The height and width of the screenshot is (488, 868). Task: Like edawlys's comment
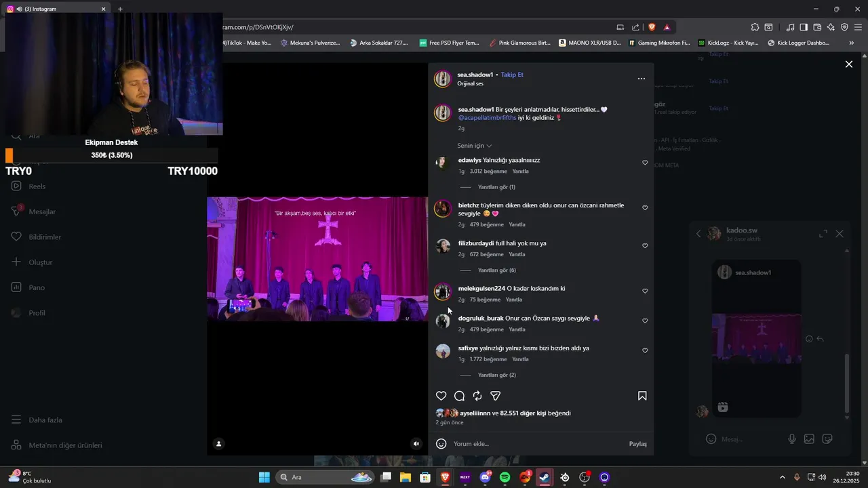(645, 163)
